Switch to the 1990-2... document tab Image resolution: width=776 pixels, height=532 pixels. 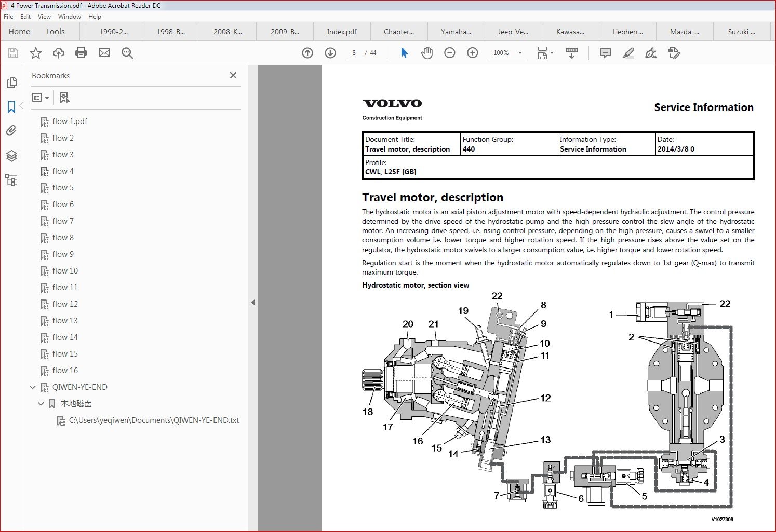pyautogui.click(x=113, y=32)
